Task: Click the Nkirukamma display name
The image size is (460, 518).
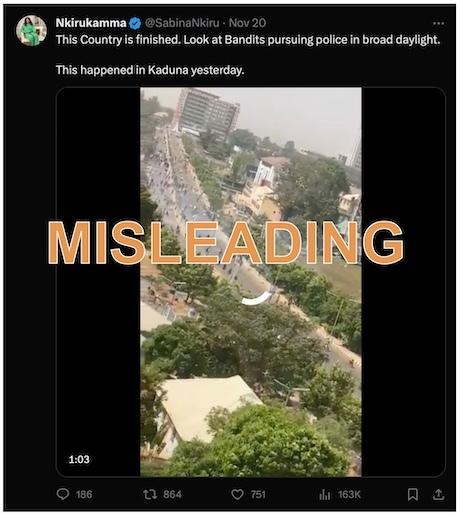Action: tap(91, 23)
